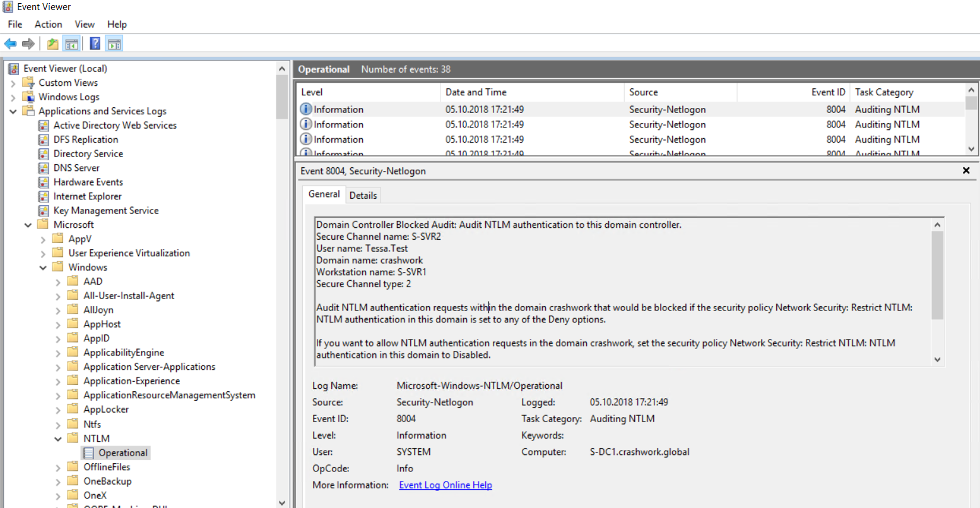Sort events by Event ID column
This screenshot has height=508, width=980.
pos(793,92)
